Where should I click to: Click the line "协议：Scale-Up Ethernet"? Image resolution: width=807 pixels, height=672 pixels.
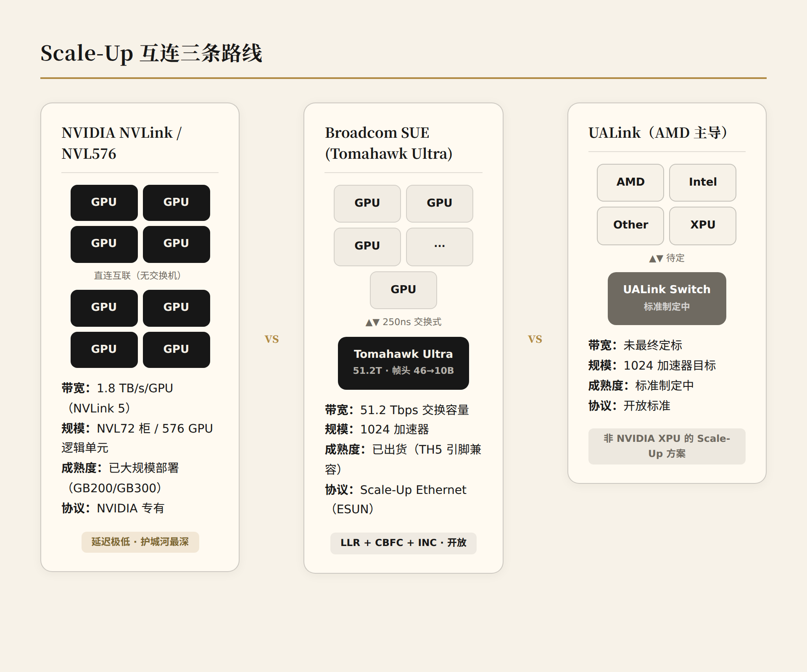coord(396,490)
